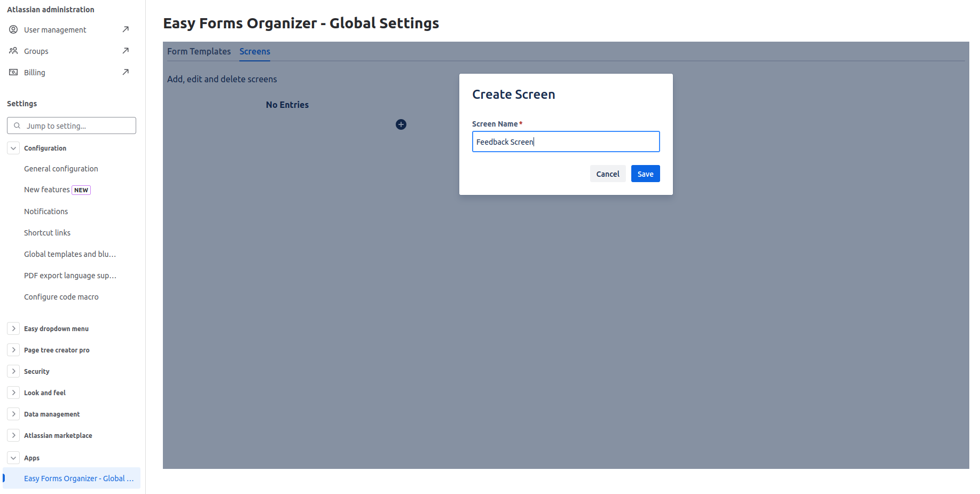Expand the Security section

(x=13, y=371)
